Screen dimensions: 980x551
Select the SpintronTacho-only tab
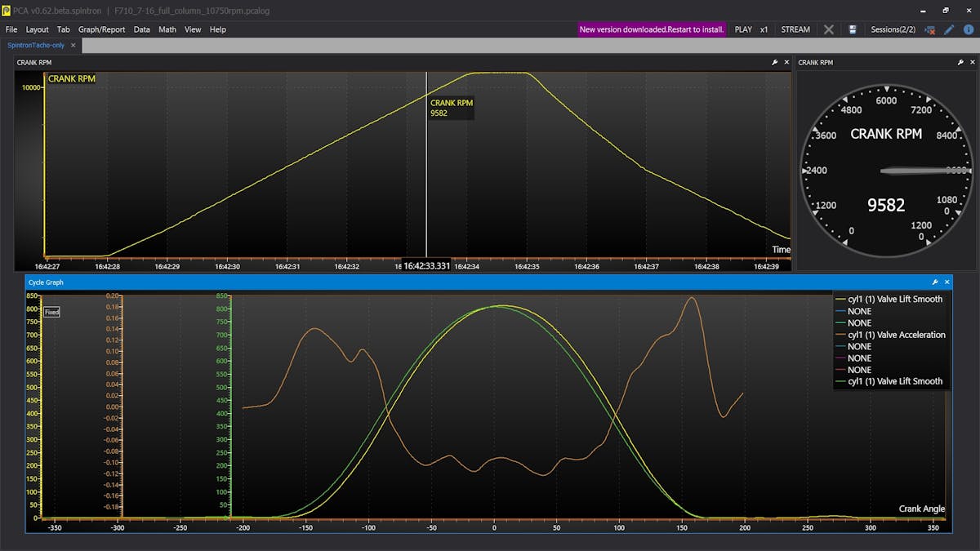[x=36, y=45]
